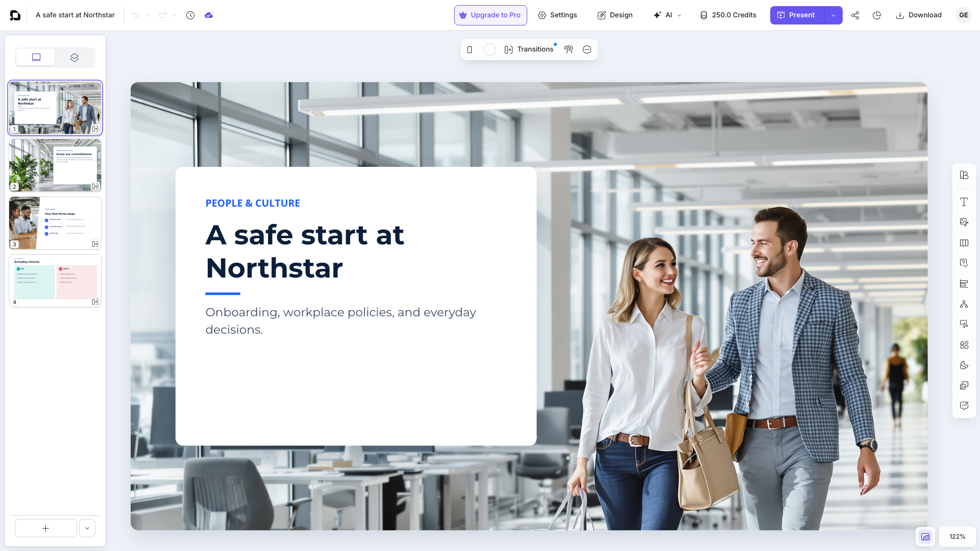
Task: Switch to the slides view tab
Action: click(36, 58)
